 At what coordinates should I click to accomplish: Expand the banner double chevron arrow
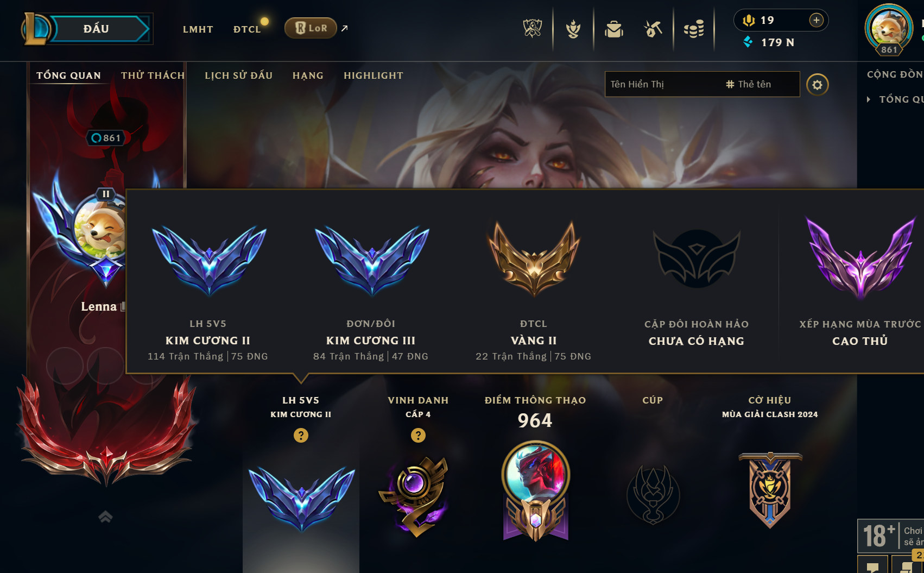[x=105, y=517]
